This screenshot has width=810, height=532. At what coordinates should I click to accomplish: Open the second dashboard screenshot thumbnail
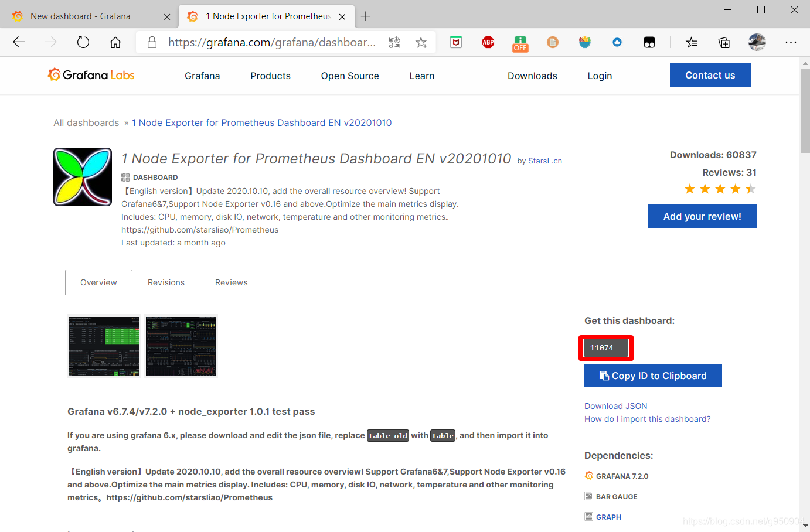pyautogui.click(x=181, y=346)
